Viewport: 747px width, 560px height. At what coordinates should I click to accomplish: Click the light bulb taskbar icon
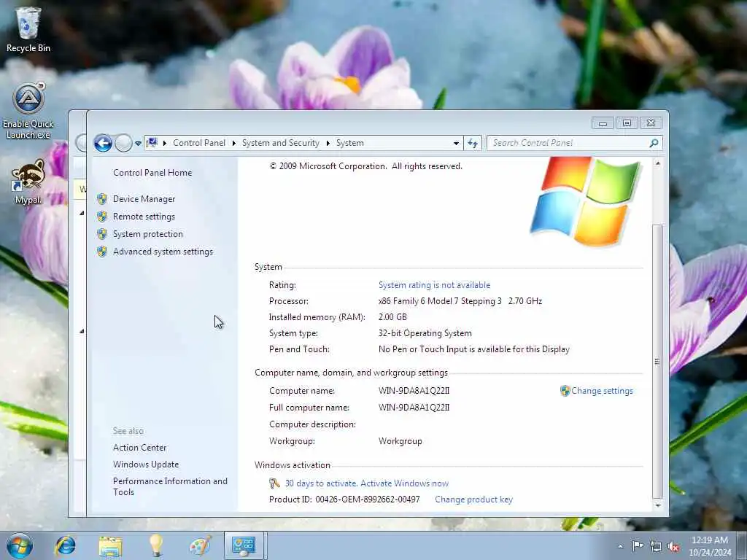[x=156, y=545]
